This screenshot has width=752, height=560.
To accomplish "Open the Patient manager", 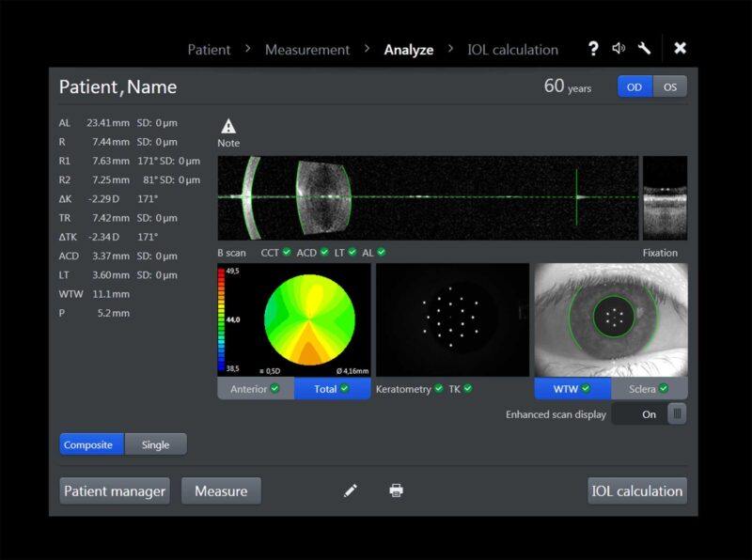I will point(114,490).
